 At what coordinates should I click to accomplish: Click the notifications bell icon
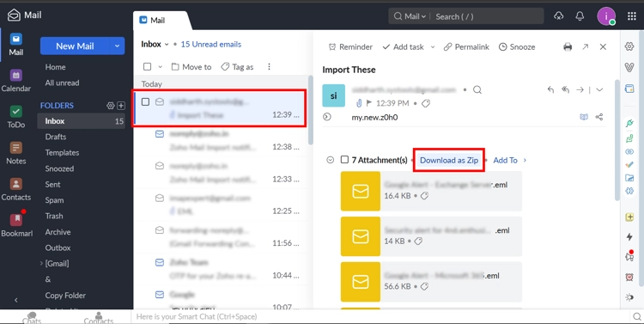[580, 16]
